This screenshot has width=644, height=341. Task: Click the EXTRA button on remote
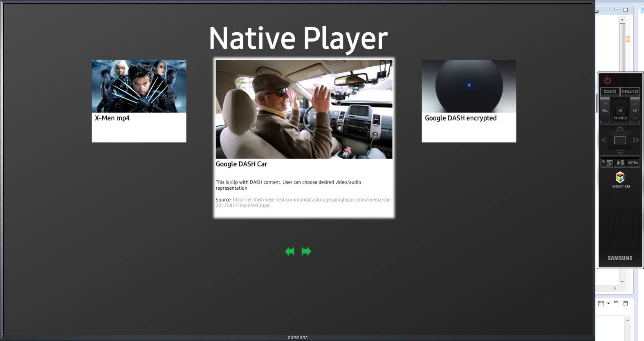[x=633, y=163]
